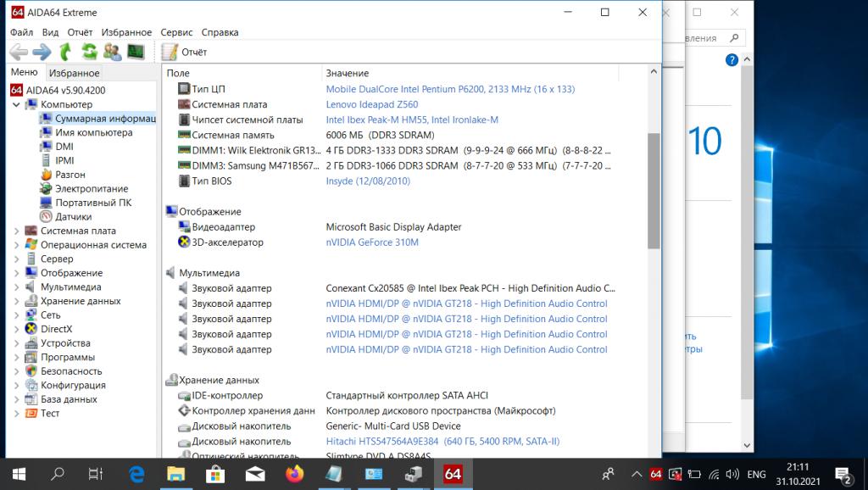Viewport: 868px width, 490px height.
Task: Click the green monitor graph toolbar icon
Action: [x=136, y=52]
